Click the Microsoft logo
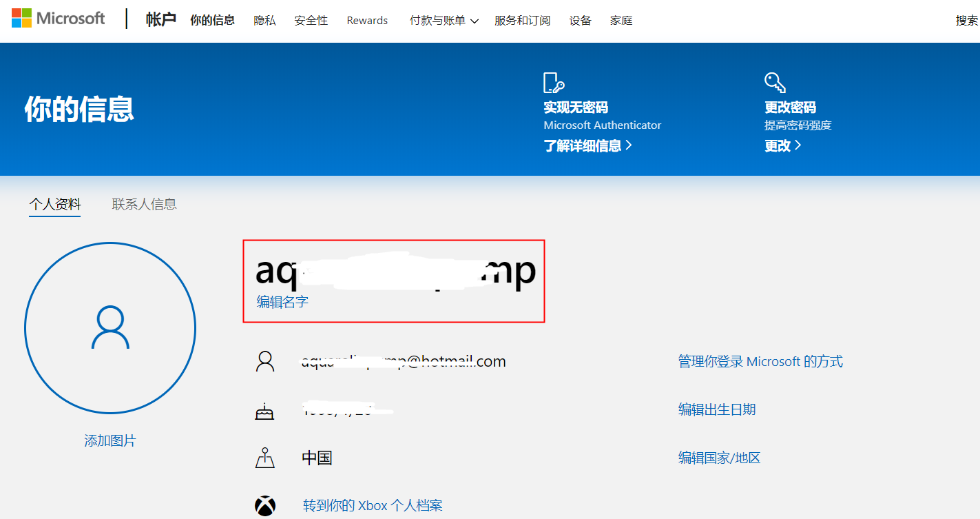980x519 pixels. (x=59, y=18)
